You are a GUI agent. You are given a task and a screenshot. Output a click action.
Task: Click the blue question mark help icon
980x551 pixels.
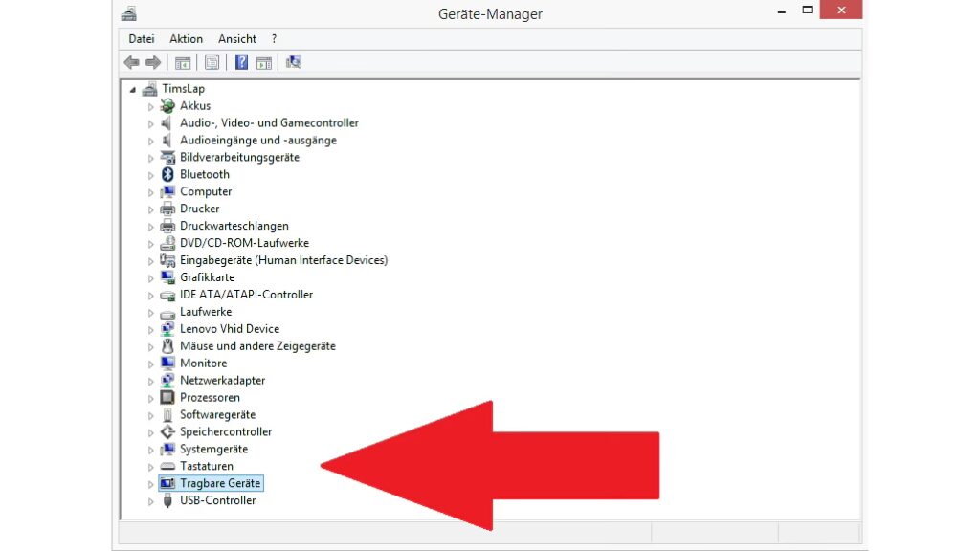pos(242,63)
